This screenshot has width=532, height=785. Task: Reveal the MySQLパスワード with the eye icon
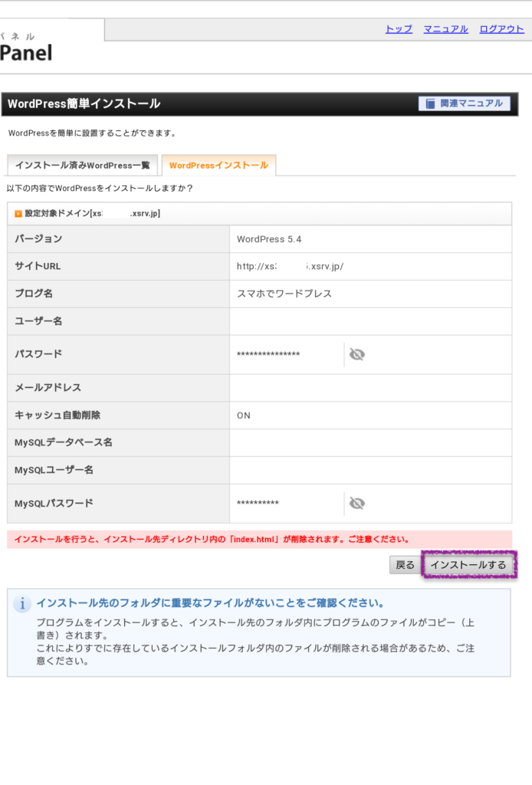tap(356, 503)
